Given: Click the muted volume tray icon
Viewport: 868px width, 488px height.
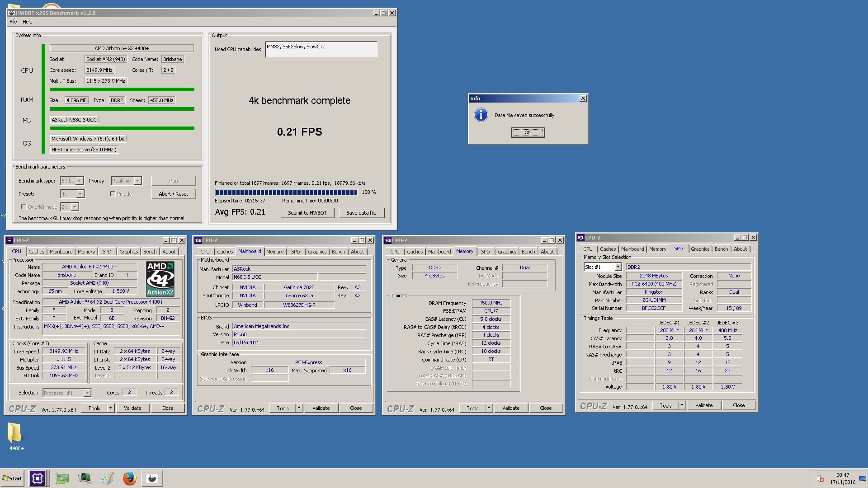Looking at the screenshot, I should 820,479.
